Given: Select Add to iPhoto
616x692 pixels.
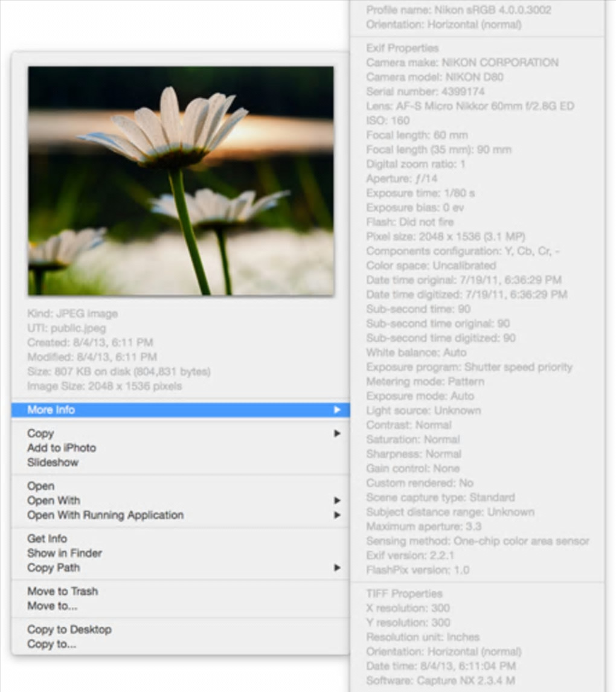Looking at the screenshot, I should click(x=62, y=448).
